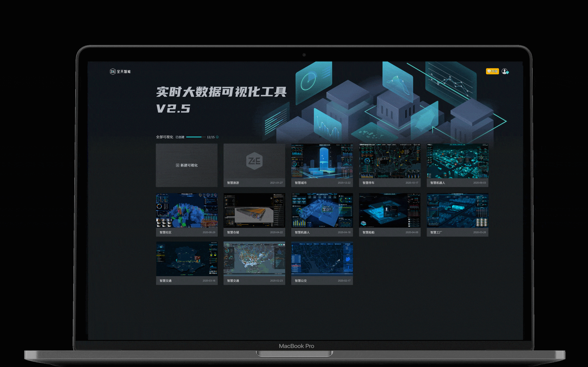Click the 智慧旅游 title label
This screenshot has width=588, height=367.
233,183
